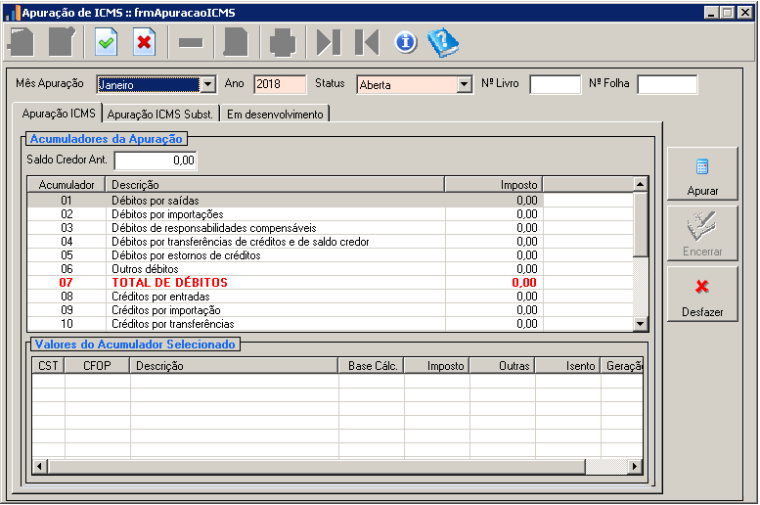Click the printer icon in toolbar
Image resolution: width=760 pixels, height=505 pixels.
tap(283, 43)
